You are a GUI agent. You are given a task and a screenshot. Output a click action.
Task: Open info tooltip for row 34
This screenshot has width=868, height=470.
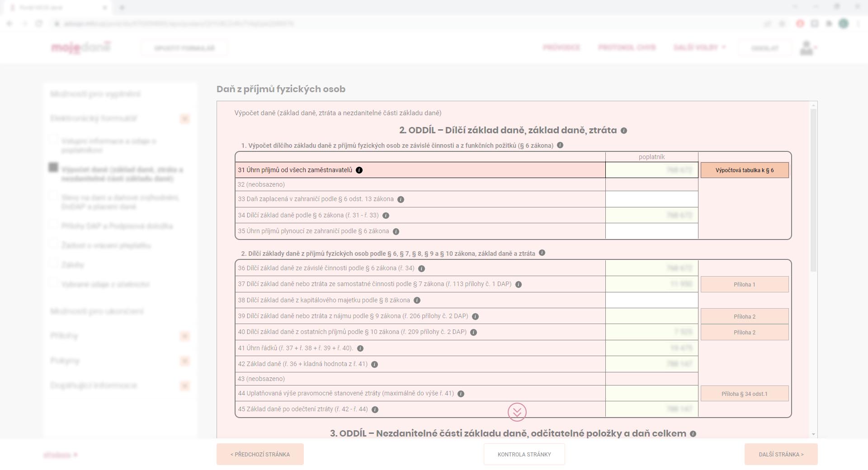point(386,216)
